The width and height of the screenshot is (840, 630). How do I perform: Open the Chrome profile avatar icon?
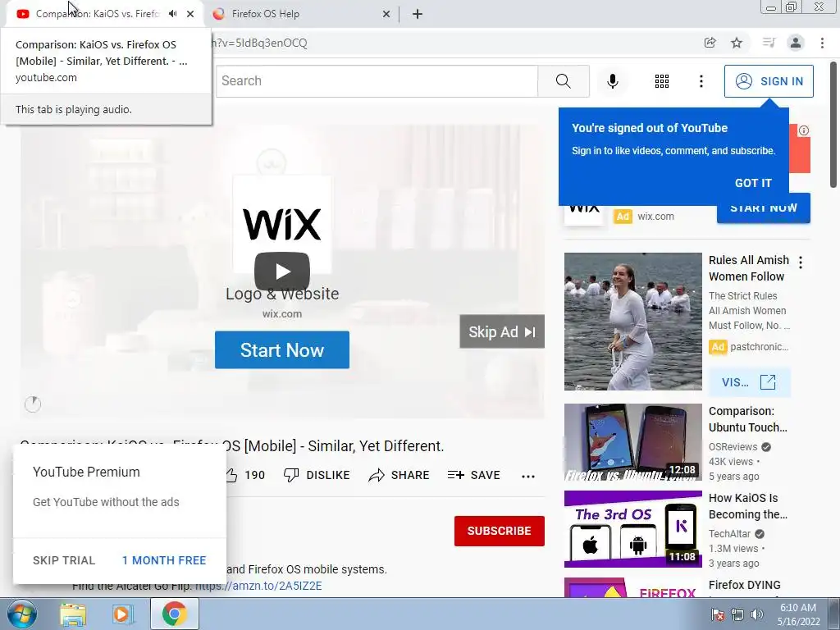click(x=796, y=43)
